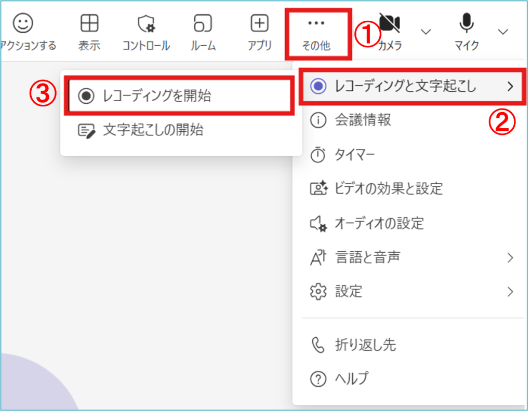Open the View (表示) grid icon
This screenshot has width=532, height=411.
point(89,24)
